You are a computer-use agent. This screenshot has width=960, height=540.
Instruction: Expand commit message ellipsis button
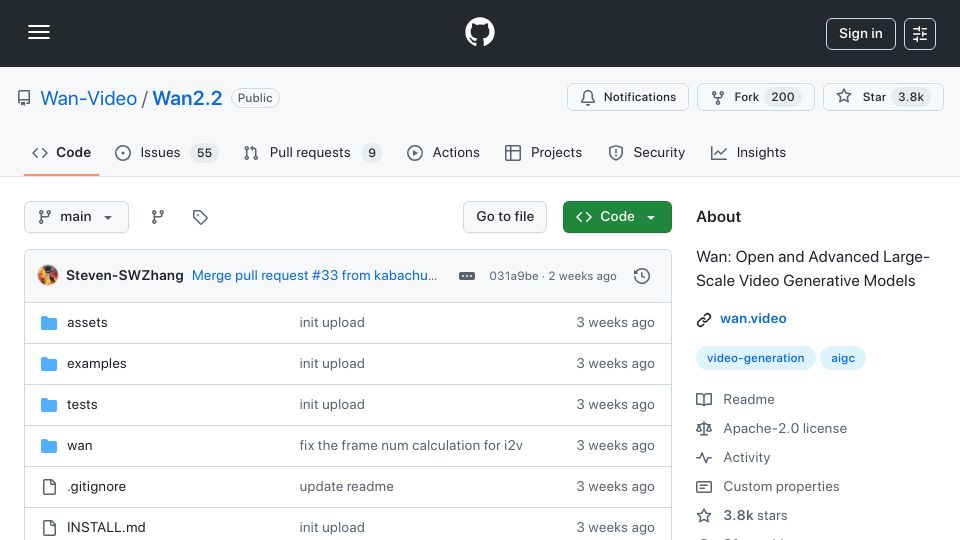(x=467, y=276)
